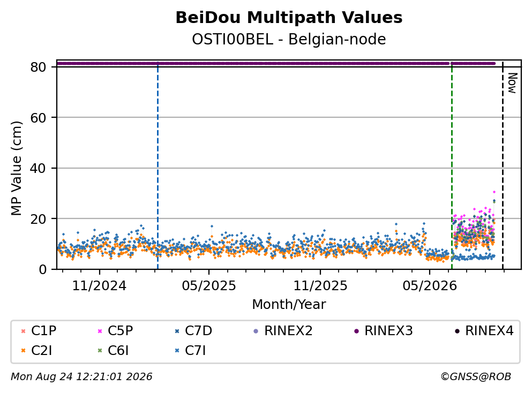532x393 pixels.
Task: Select the C1P legend label
Action: coord(44,330)
